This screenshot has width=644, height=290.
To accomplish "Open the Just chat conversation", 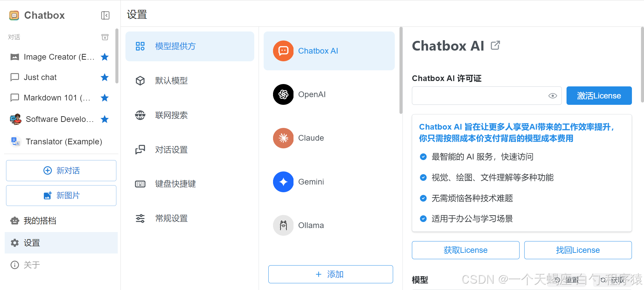I will point(61,77).
